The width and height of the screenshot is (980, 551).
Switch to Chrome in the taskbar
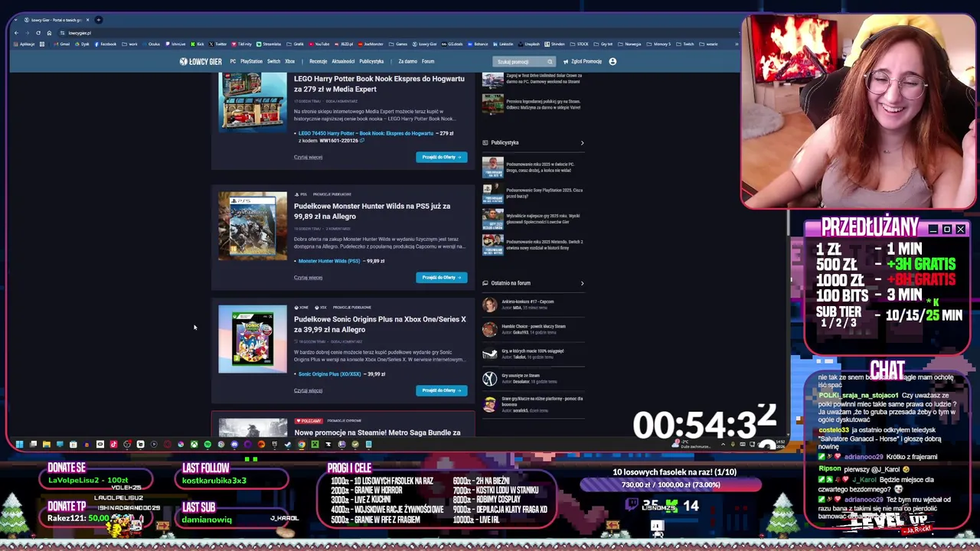point(302,444)
